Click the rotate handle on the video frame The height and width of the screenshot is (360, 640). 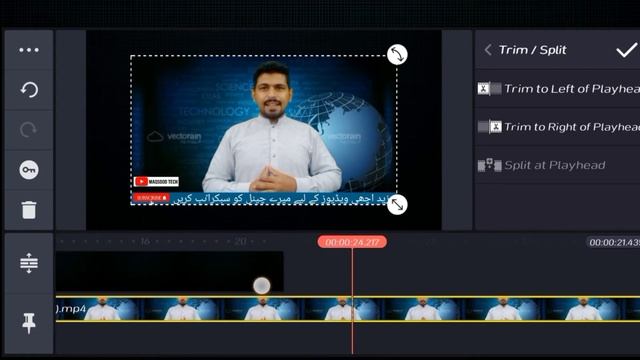(397, 54)
